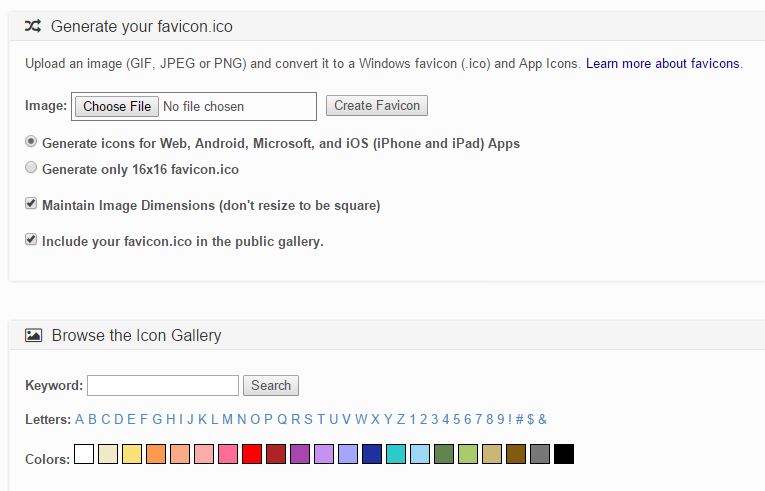Click the Create Favicon button
This screenshot has height=491, width=765.
click(x=377, y=105)
